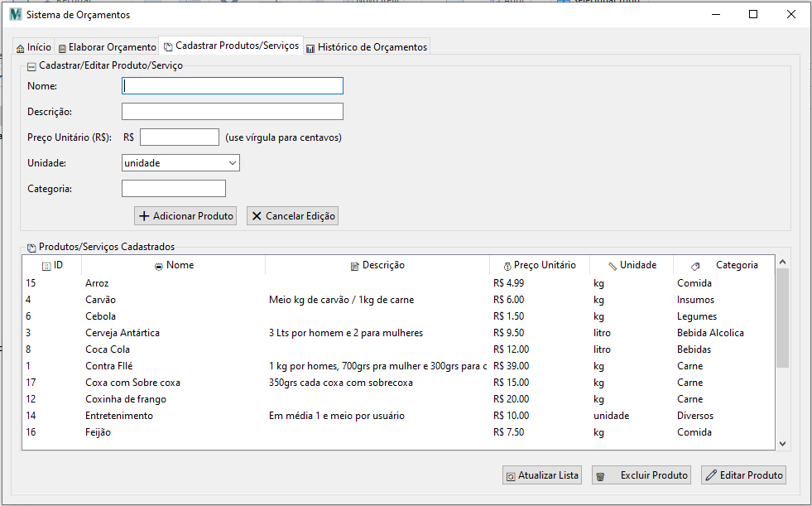
Task: Click the Preço Unitário column header icon
Action: pyautogui.click(x=507, y=266)
